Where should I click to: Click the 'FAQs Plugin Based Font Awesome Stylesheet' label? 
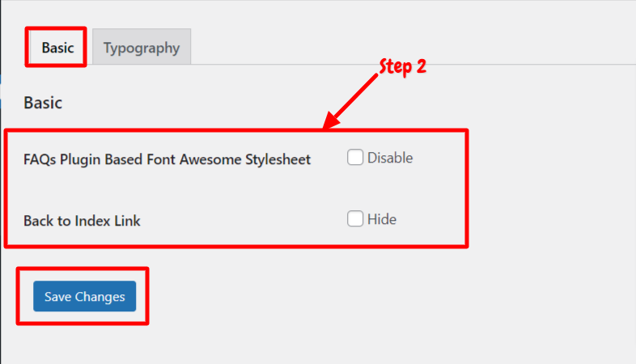167,159
